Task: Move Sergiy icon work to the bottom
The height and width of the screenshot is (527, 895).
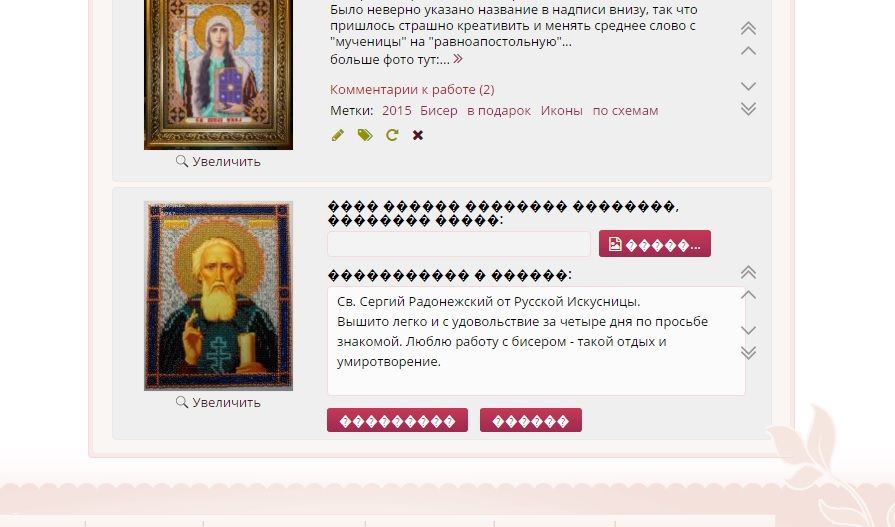Action: (748, 352)
